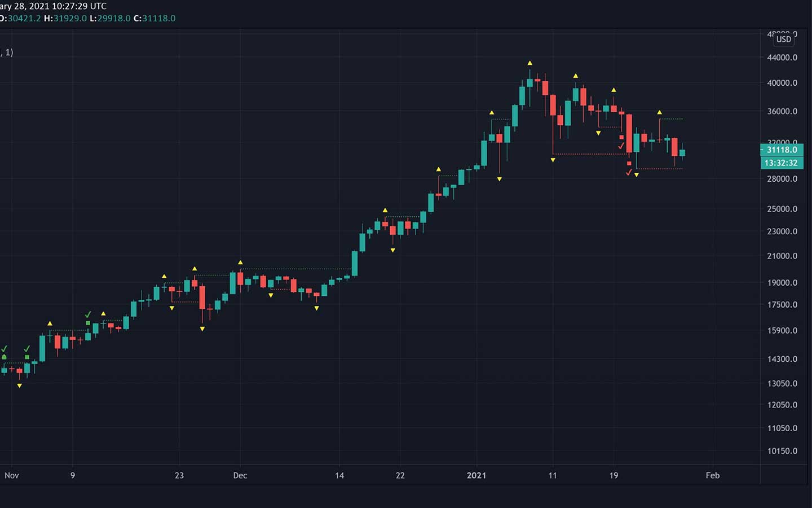Click the green square marker right of 9 November
Viewport: 812px width, 508px height.
click(88, 323)
